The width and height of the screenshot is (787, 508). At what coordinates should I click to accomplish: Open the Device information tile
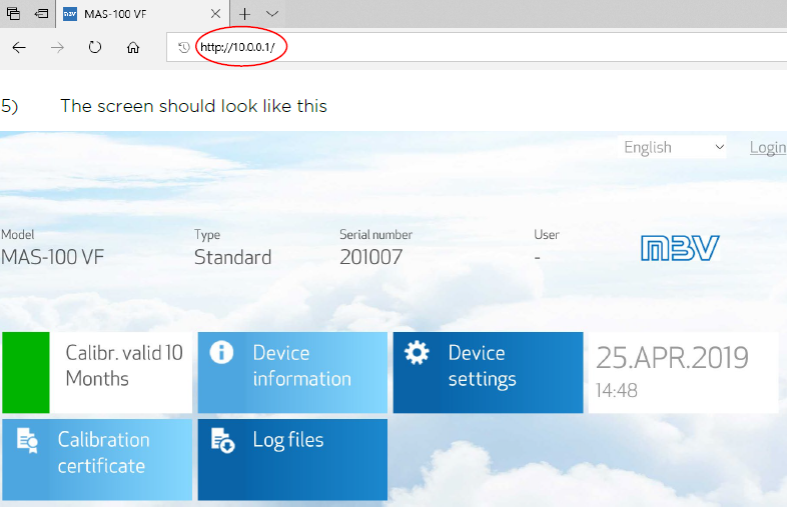(293, 372)
